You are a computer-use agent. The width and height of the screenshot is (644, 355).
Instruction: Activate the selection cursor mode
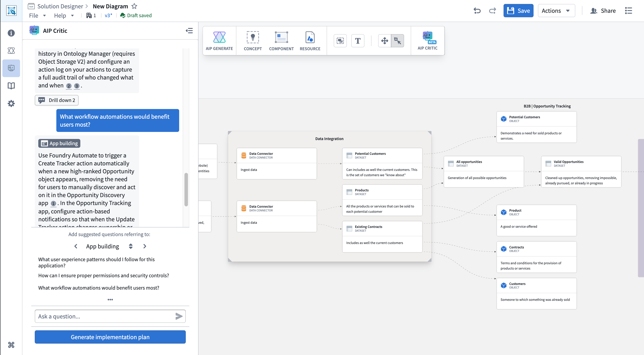point(397,41)
